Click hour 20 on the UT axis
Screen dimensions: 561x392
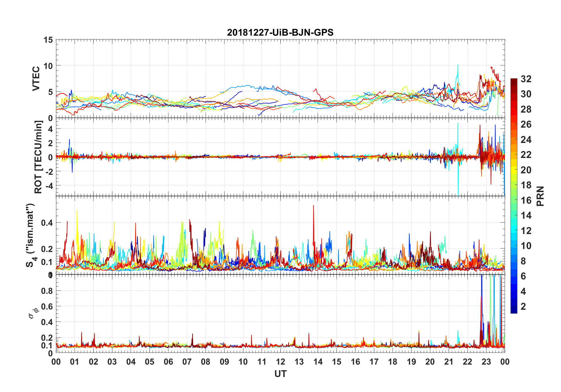click(x=430, y=362)
